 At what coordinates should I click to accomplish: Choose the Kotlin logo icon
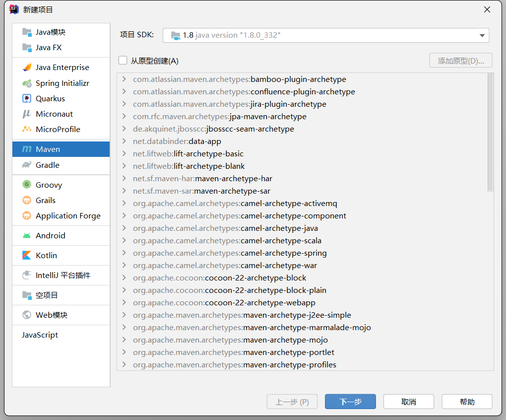(x=27, y=255)
